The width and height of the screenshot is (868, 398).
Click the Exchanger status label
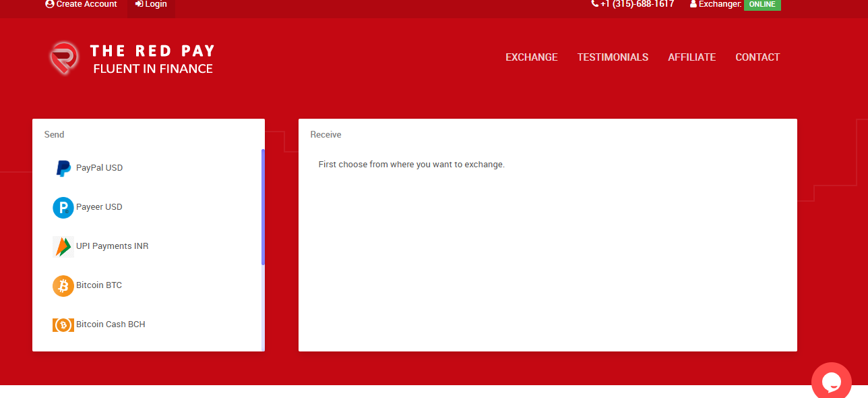pyautogui.click(x=716, y=4)
